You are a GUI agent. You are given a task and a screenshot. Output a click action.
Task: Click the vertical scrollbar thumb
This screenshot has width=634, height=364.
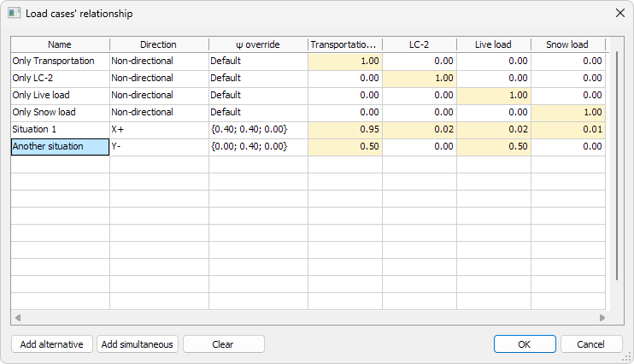point(617,166)
